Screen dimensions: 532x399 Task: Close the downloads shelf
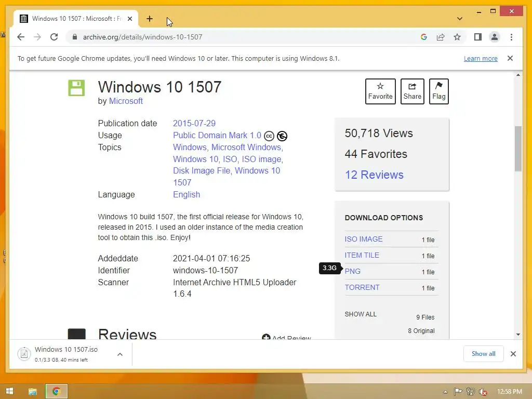(513, 354)
